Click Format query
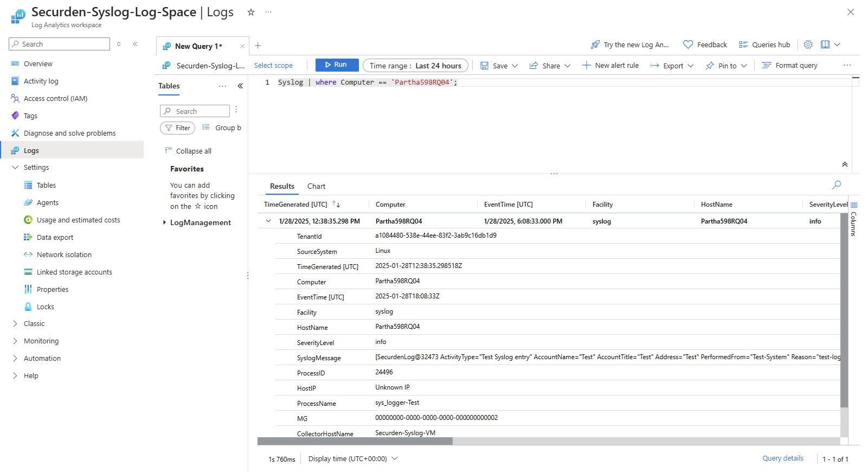The width and height of the screenshot is (868, 472). tap(789, 66)
